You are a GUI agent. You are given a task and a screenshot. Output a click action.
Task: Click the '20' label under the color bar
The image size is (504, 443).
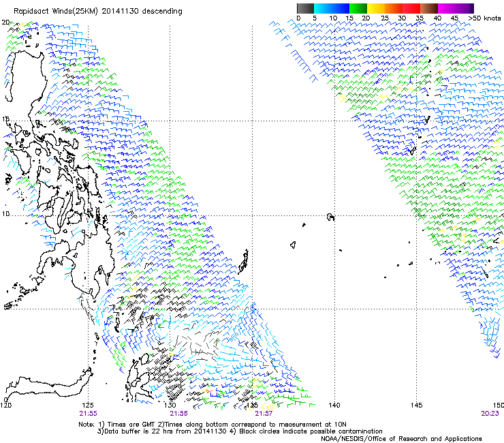[366, 18]
